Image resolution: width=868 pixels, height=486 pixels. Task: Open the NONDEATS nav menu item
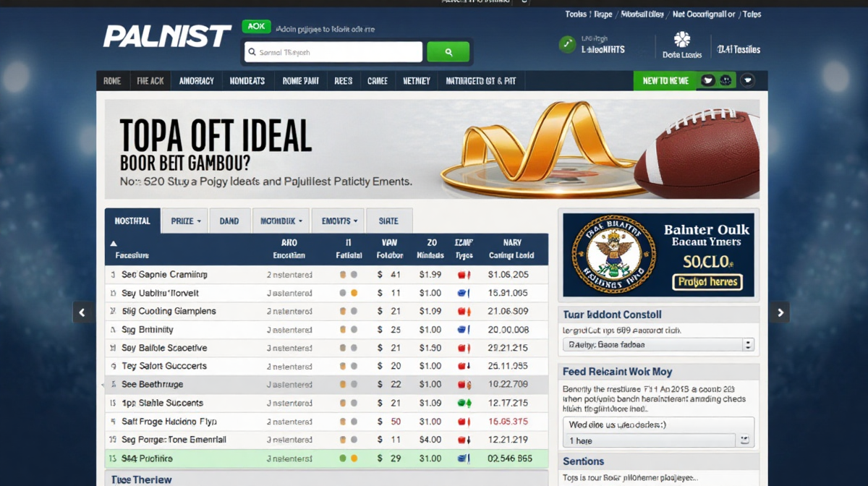pos(247,81)
